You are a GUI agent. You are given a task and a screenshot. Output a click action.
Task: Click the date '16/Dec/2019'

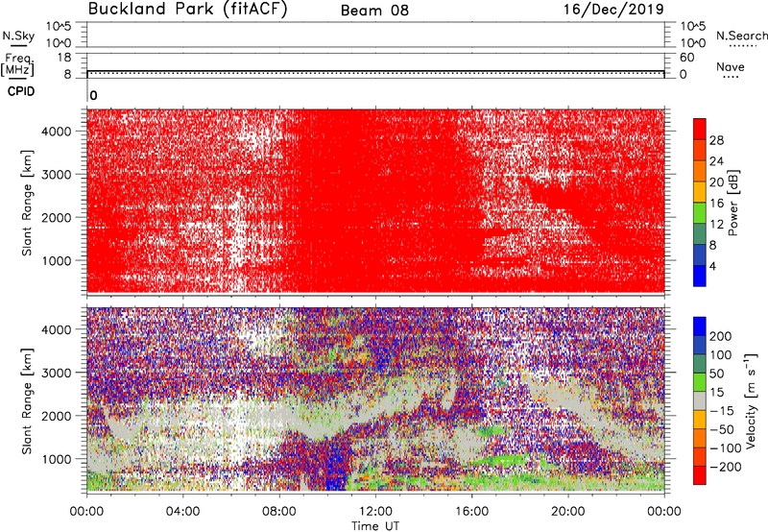pyautogui.click(x=613, y=10)
